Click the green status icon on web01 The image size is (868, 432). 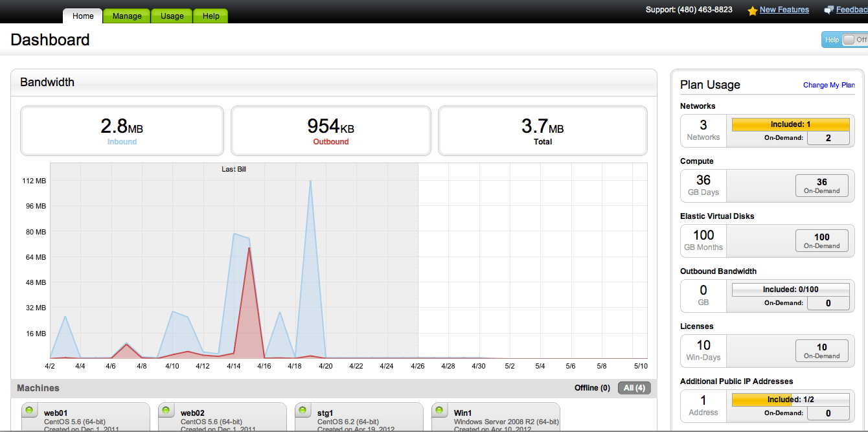[x=29, y=410]
